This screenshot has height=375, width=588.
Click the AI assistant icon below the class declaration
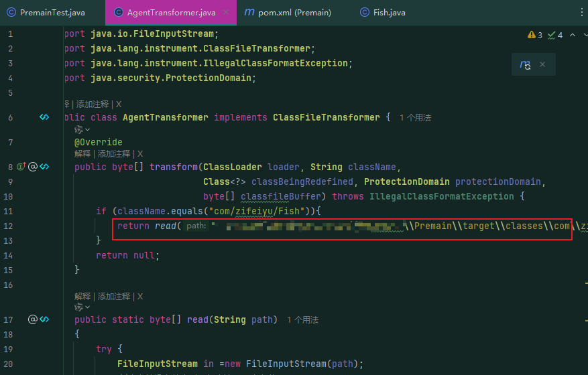tap(78, 130)
